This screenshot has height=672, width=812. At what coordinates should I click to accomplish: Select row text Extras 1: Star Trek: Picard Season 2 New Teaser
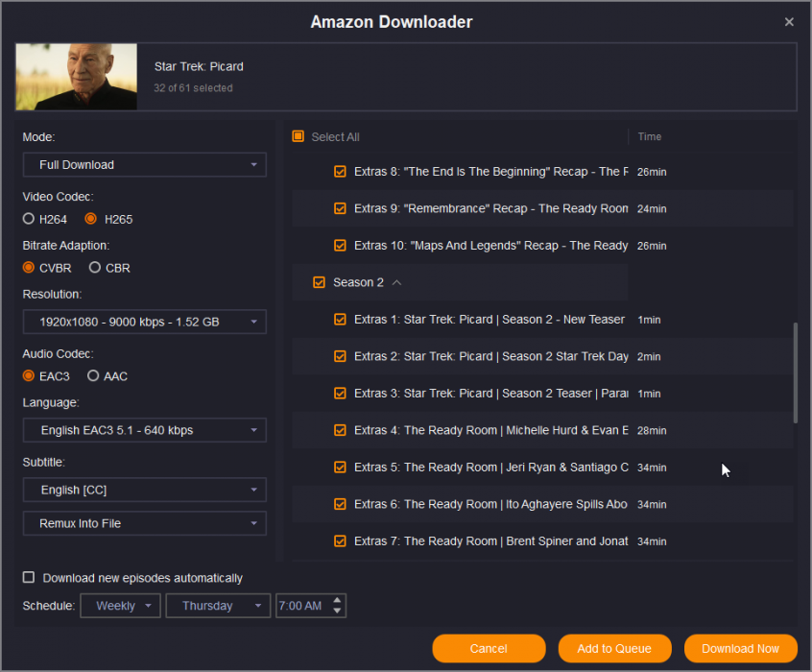pos(490,319)
